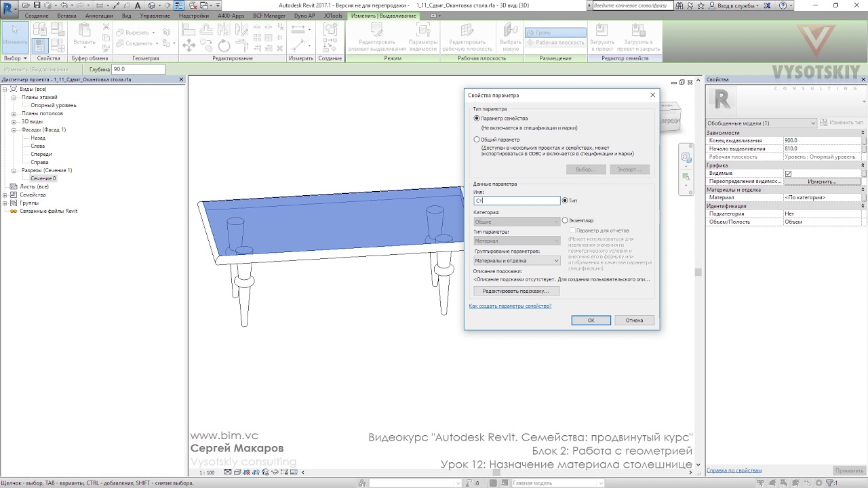The height and width of the screenshot is (488, 868).
Task: Collapse Разрезы (Сечение 1) tree node
Action: [x=14, y=170]
